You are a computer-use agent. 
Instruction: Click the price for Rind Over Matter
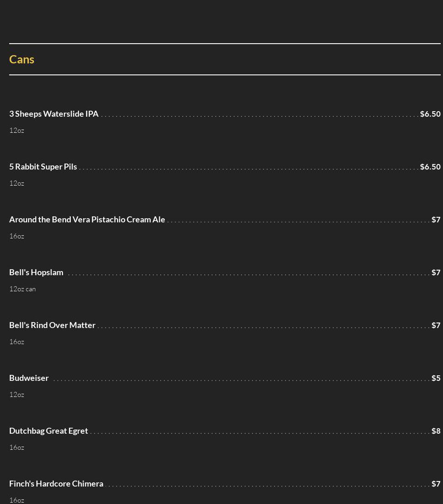coord(436,325)
